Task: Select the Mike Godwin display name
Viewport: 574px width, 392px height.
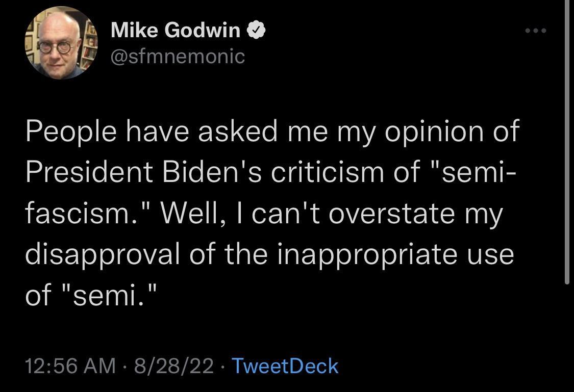Action: pos(176,30)
